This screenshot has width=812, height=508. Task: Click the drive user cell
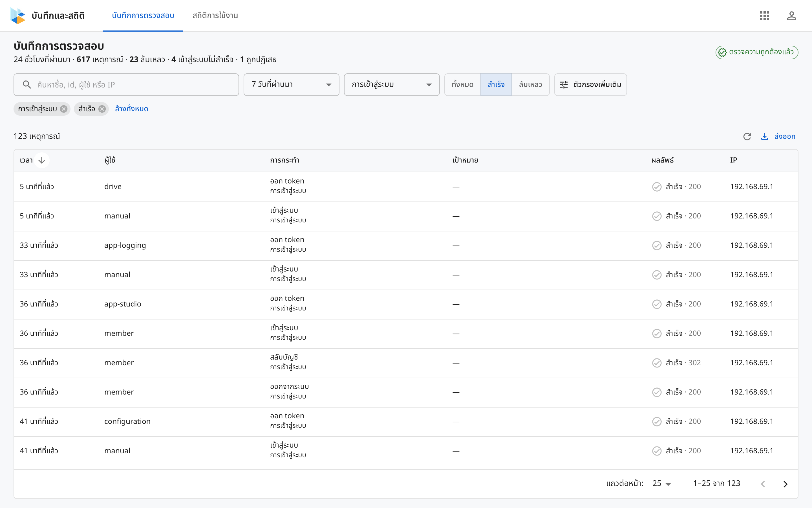[113, 187]
